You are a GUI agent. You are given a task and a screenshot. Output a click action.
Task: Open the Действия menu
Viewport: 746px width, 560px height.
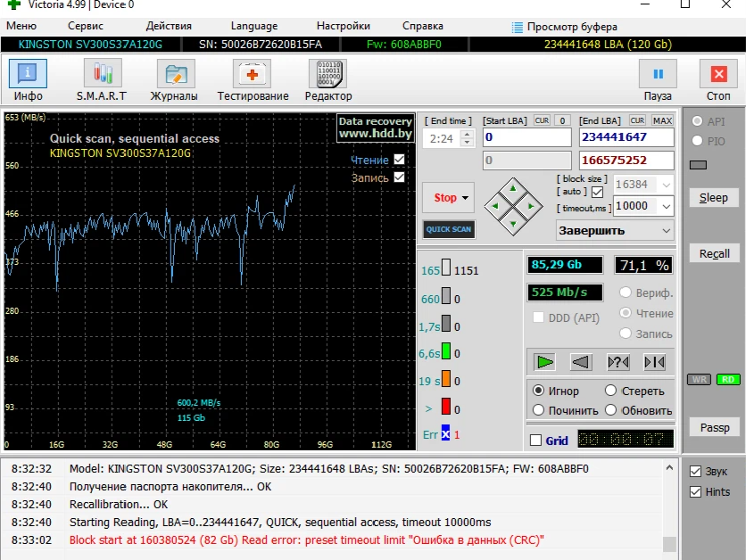coord(169,26)
